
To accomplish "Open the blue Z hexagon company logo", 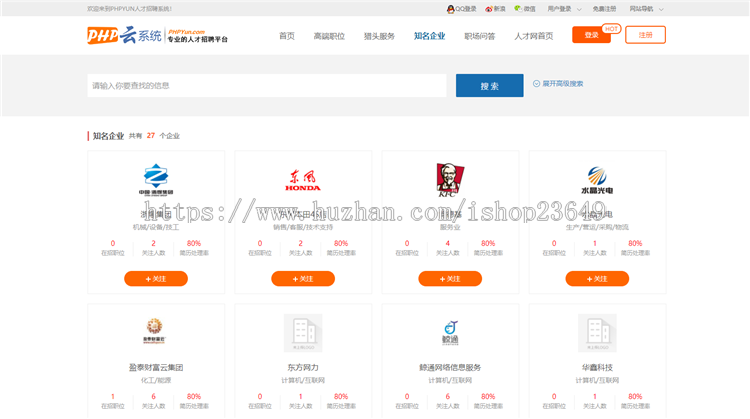I will click(156, 179).
